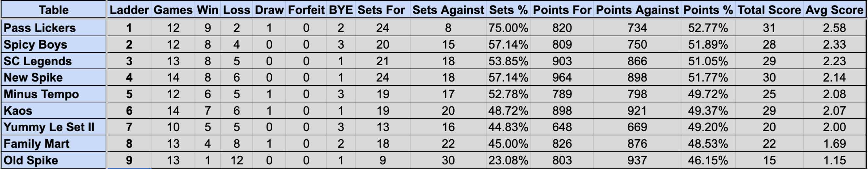
Task: Click the Table header cell
Action: [x=54, y=10]
